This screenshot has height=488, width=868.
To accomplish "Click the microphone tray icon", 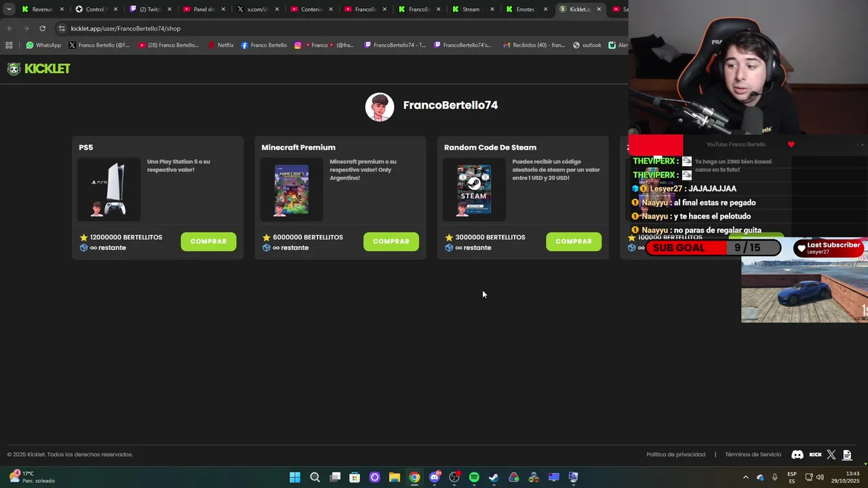I will pos(774,477).
